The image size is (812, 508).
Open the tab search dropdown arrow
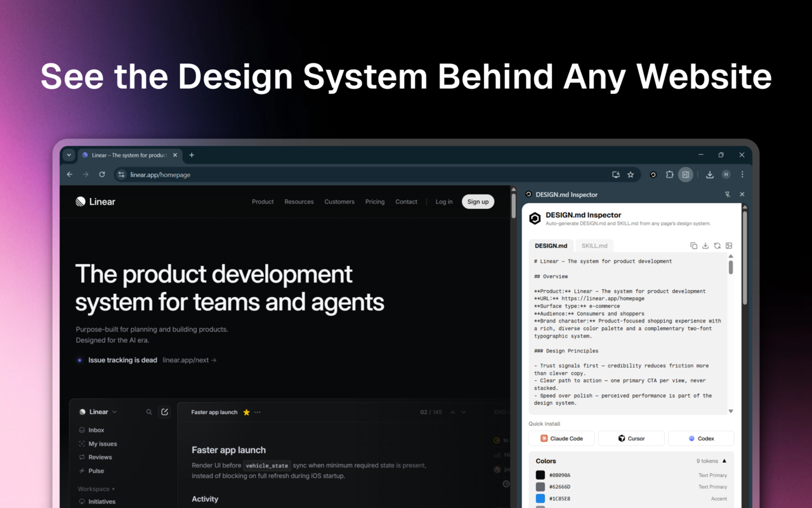[x=69, y=155]
